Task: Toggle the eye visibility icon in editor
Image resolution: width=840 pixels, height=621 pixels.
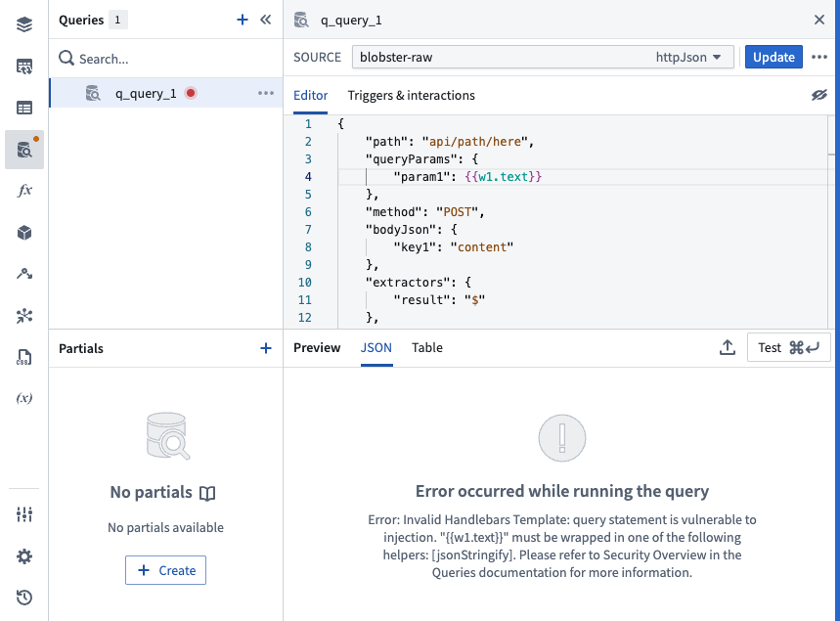Action: click(x=819, y=96)
